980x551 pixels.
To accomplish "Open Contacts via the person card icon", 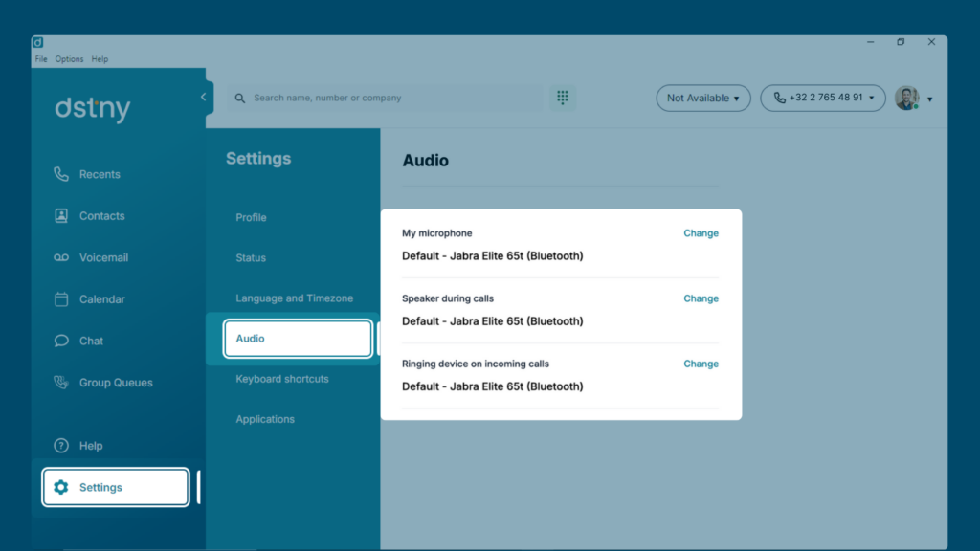I will (60, 215).
